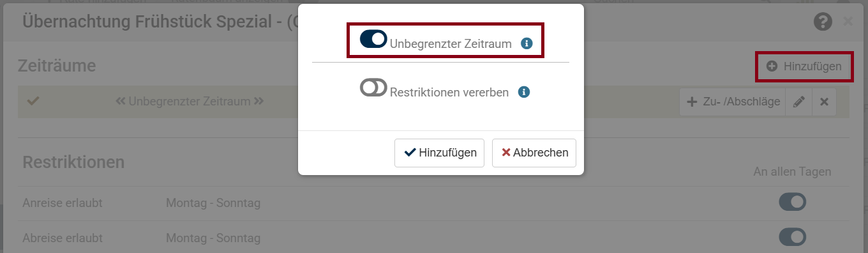Screen dimensions: 868x253
Task: Toggle Abreise erlaubt for all days
Action: (792, 237)
